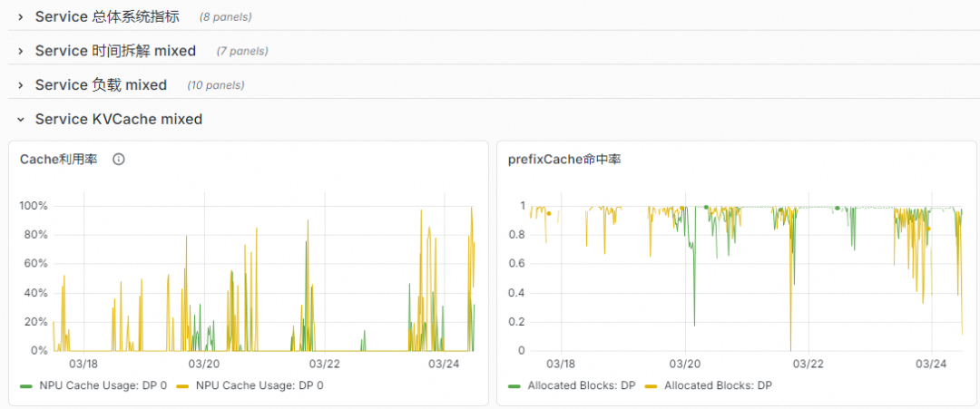
Task: Expand the Service 时间拆解 mixed row chevron
Action: [21, 51]
